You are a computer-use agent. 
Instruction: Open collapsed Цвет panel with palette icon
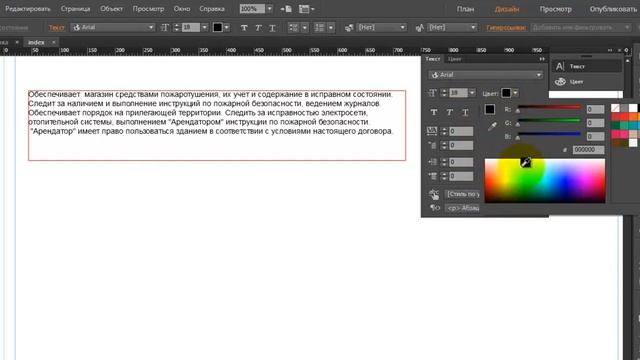click(x=587, y=82)
